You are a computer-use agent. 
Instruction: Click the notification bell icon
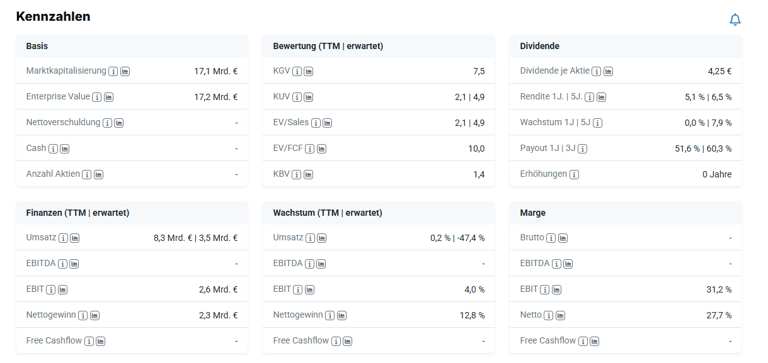coord(735,20)
